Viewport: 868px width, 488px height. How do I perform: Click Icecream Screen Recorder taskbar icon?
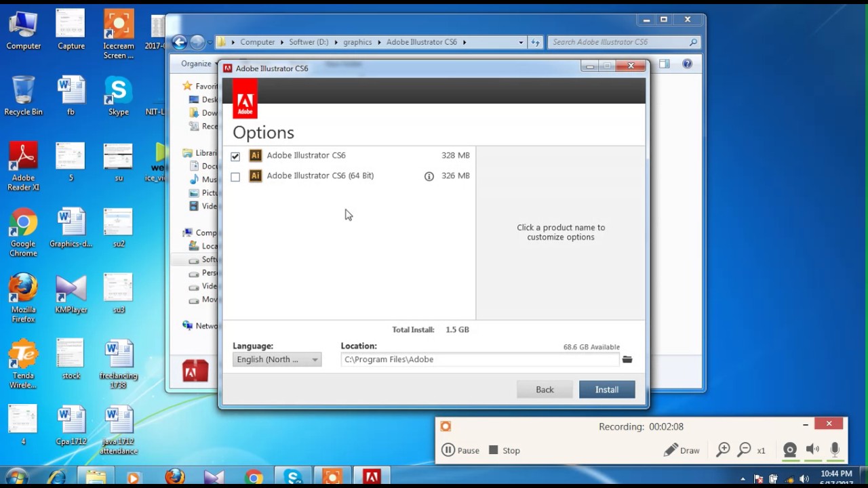[x=332, y=479]
